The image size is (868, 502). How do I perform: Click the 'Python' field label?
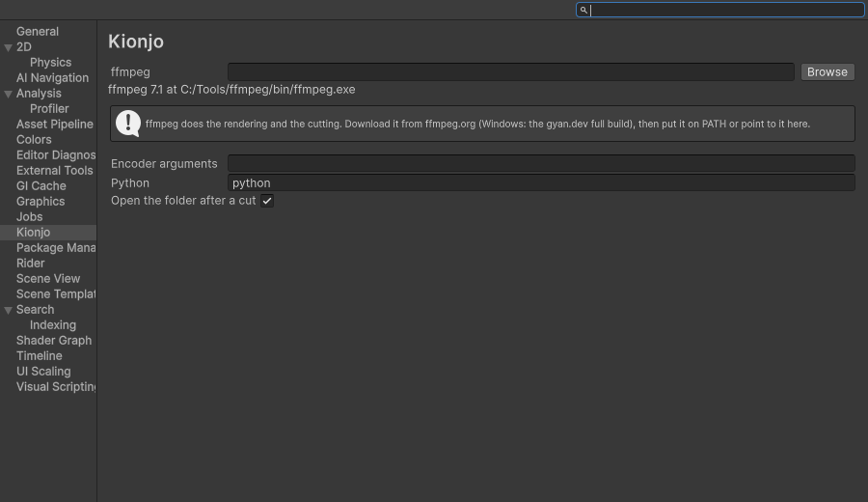pyautogui.click(x=130, y=183)
